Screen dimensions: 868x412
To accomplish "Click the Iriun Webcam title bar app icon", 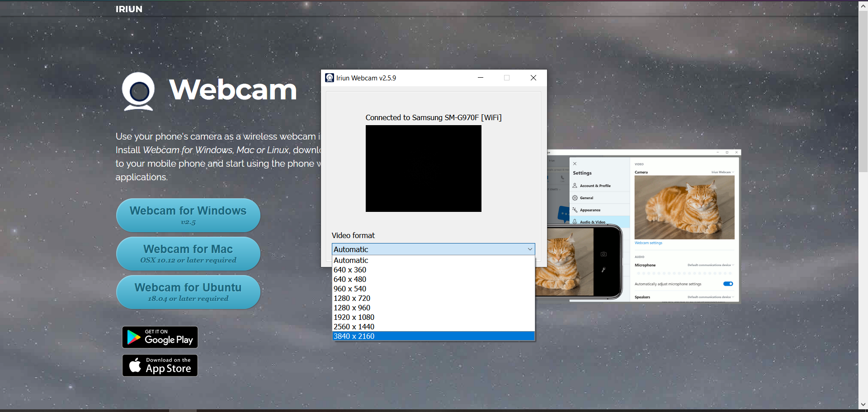I will [x=330, y=78].
